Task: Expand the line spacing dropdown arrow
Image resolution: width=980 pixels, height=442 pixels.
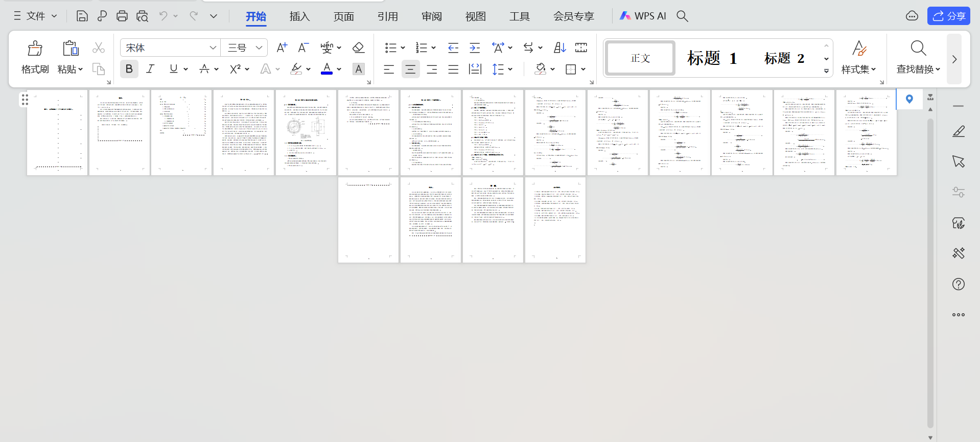Action: tap(510, 69)
